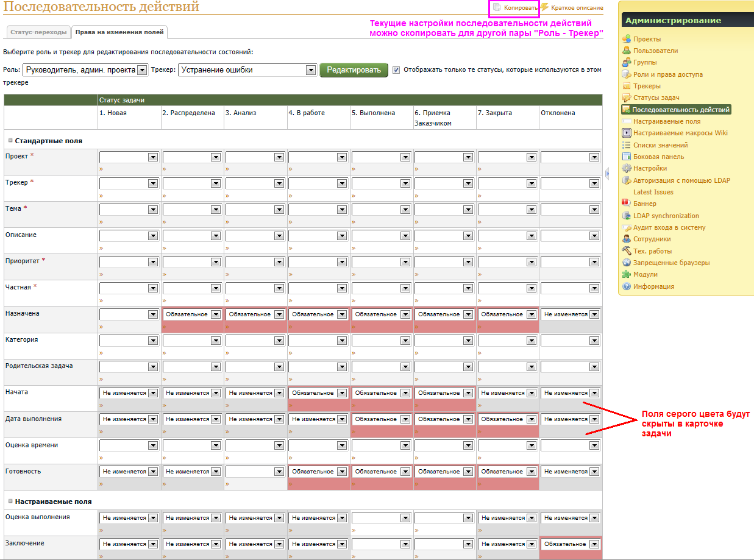Open Дата выполнения dropdown under 7. Закрыта

(507, 419)
